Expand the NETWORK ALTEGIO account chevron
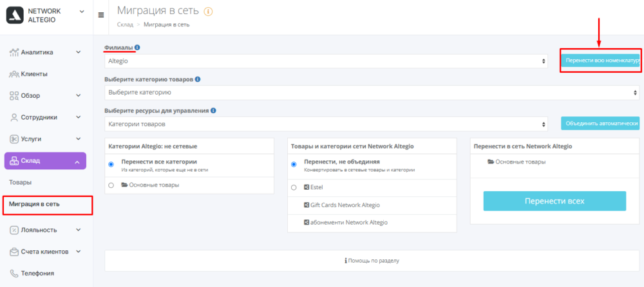Image resolution: width=644 pixels, height=287 pixels. (81, 11)
